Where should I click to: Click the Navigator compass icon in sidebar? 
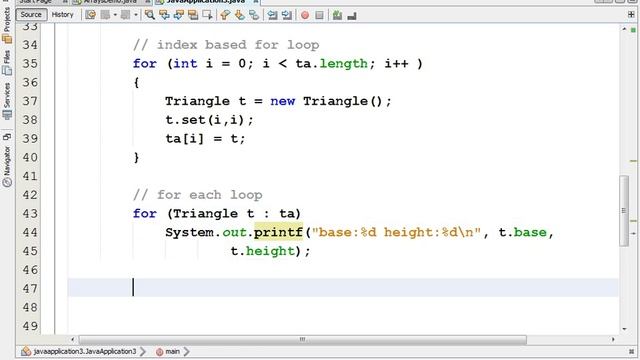[x=7, y=182]
